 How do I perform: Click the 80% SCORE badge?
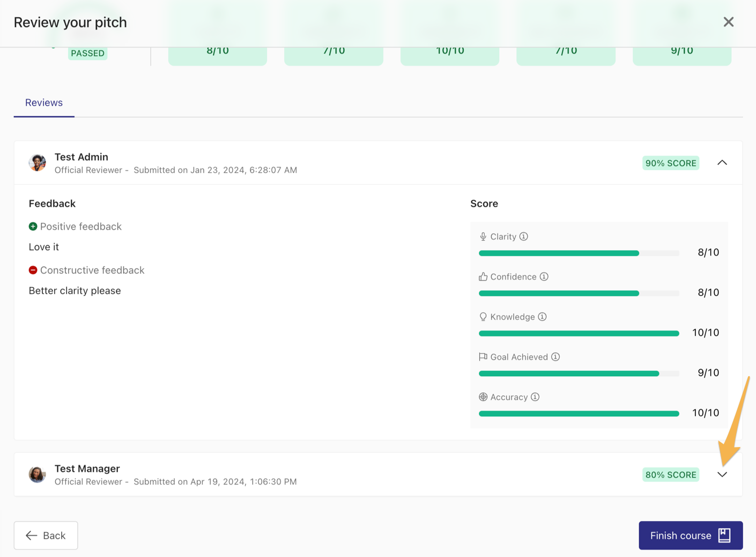pyautogui.click(x=671, y=475)
